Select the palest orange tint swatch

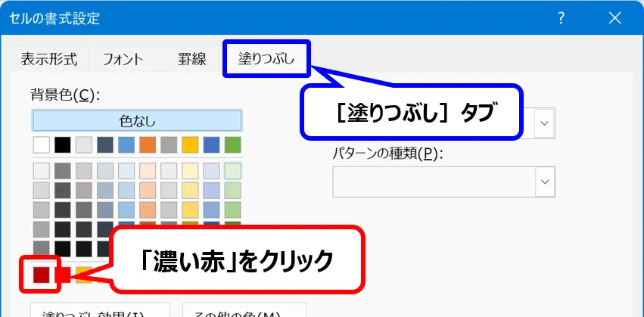tap(148, 171)
